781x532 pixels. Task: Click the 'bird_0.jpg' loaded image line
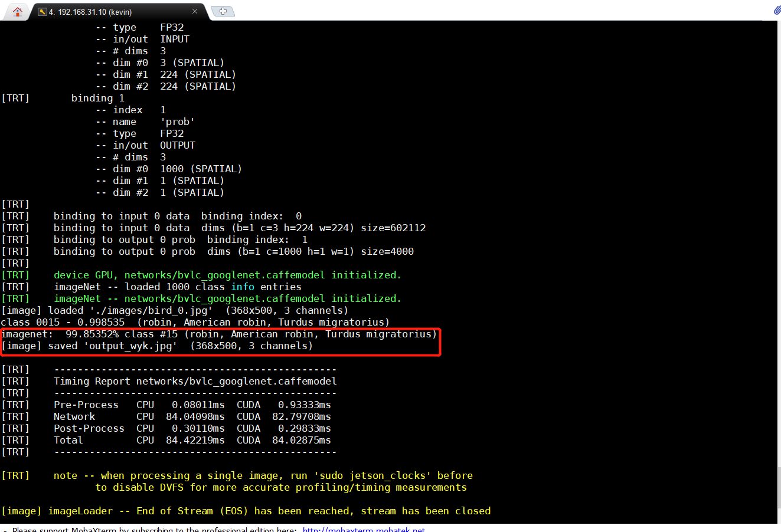(174, 310)
